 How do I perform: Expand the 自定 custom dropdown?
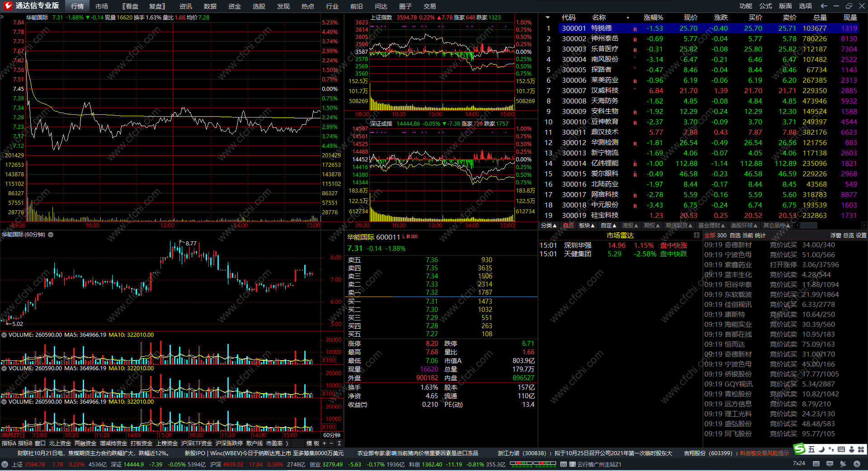click(609, 226)
